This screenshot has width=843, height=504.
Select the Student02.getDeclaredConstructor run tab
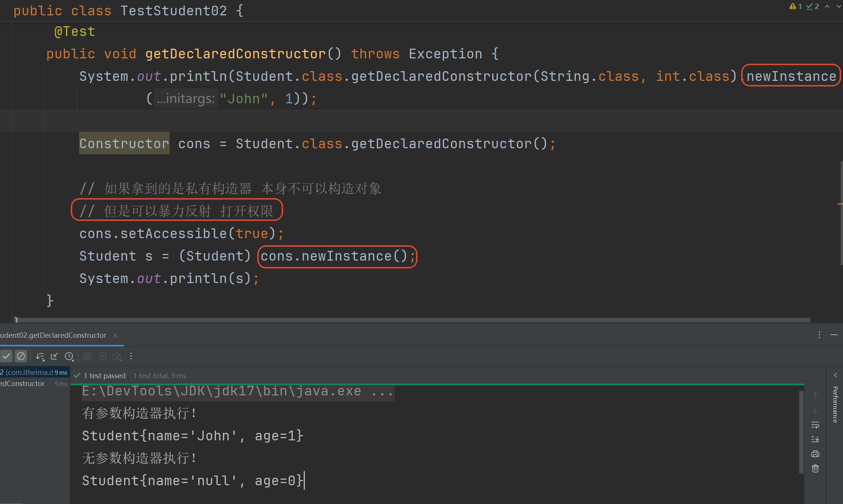[x=53, y=336]
